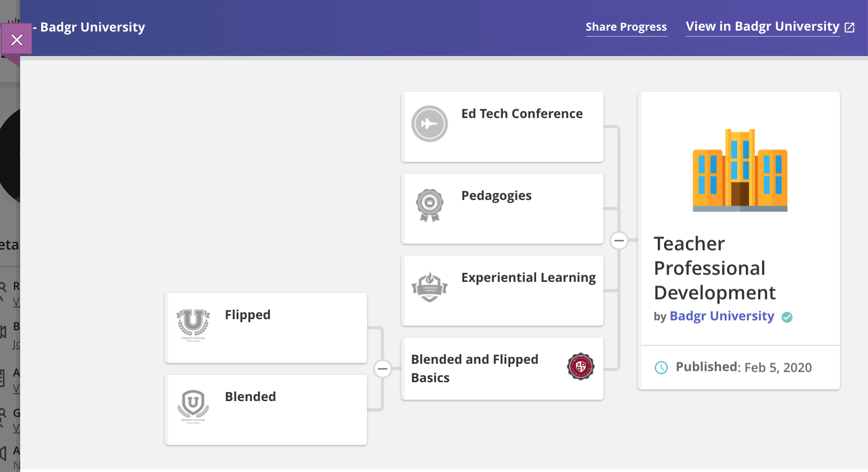Image resolution: width=868 pixels, height=472 pixels.
Task: Collapse the Blended and Flipped Basics children
Action: click(x=382, y=369)
